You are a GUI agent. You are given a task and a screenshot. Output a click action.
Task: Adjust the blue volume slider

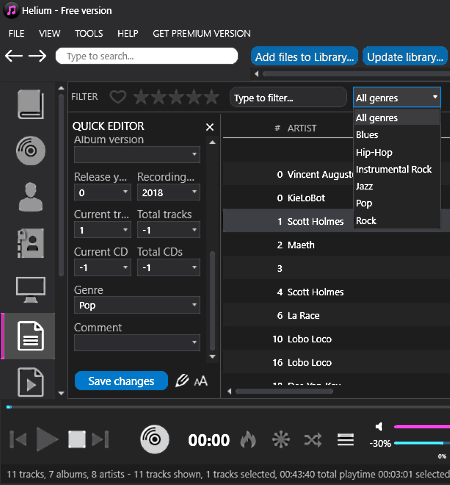(422, 443)
